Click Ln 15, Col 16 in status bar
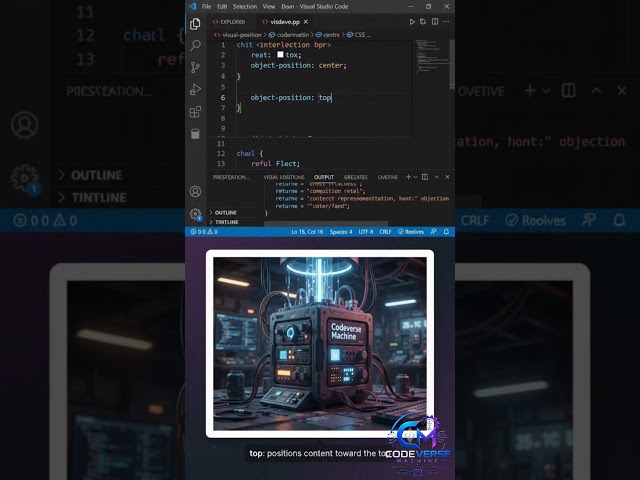 pos(307,231)
